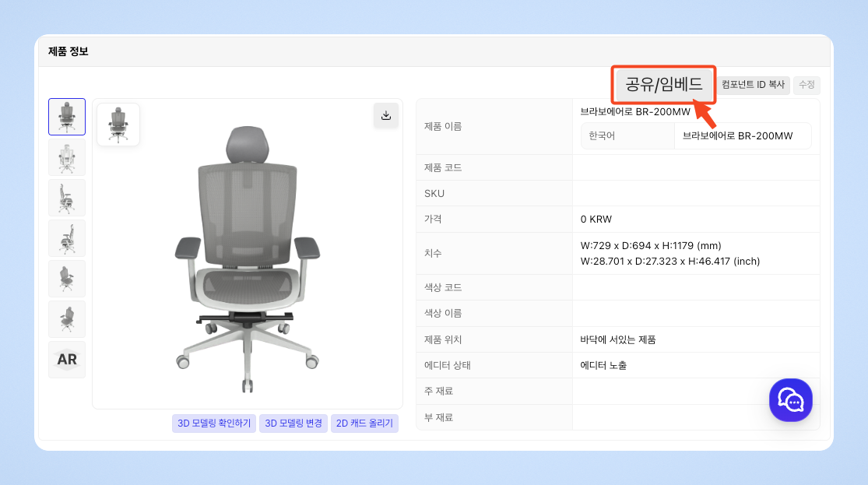The width and height of the screenshot is (868, 485).
Task: Click 3D 모델링 변경 button
Action: (293, 423)
